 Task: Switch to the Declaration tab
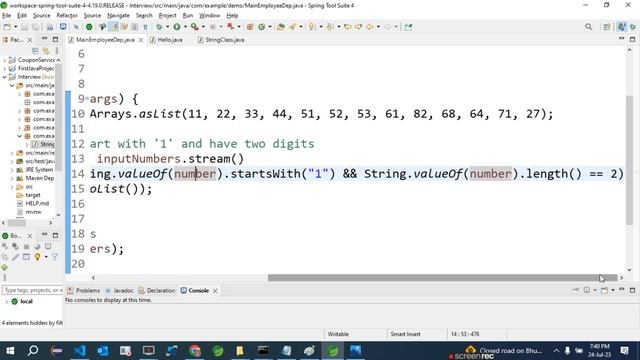point(157,291)
